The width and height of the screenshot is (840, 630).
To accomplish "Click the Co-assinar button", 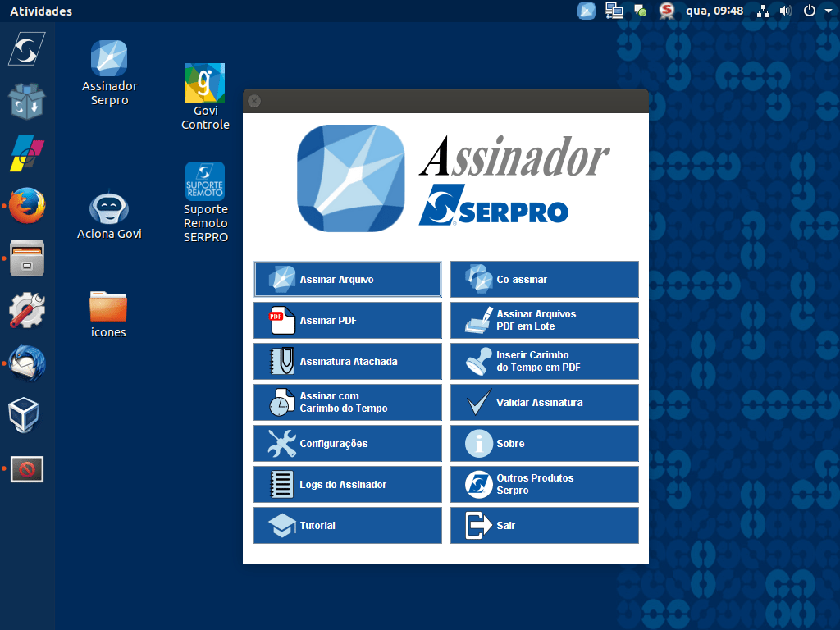I will (x=544, y=279).
